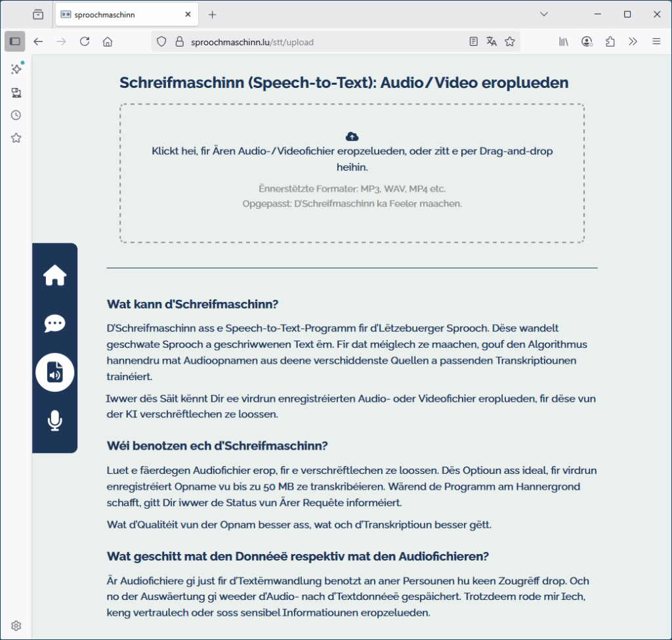Reload the current page
The width and height of the screenshot is (672, 640).
tap(84, 41)
